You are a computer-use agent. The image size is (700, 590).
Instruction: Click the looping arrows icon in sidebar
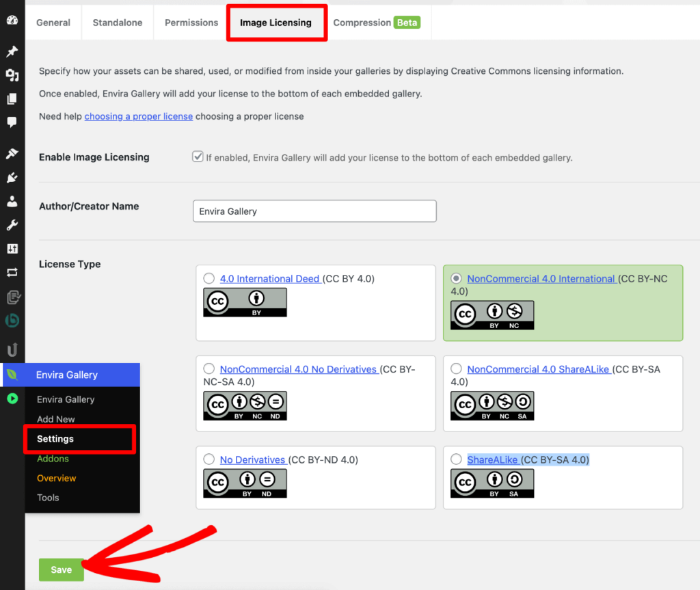[12, 273]
